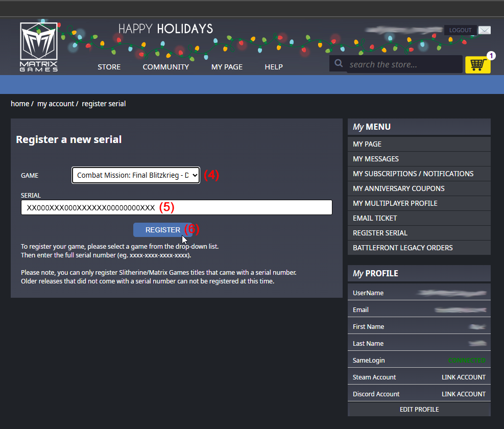
Task: Go to my account breadcrumb
Action: [x=56, y=104]
